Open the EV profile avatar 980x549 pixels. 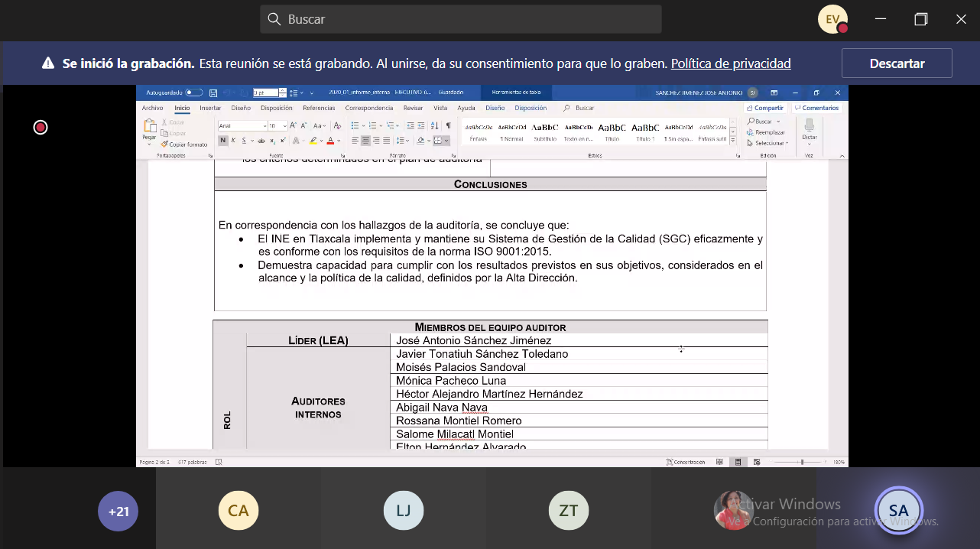tap(832, 19)
